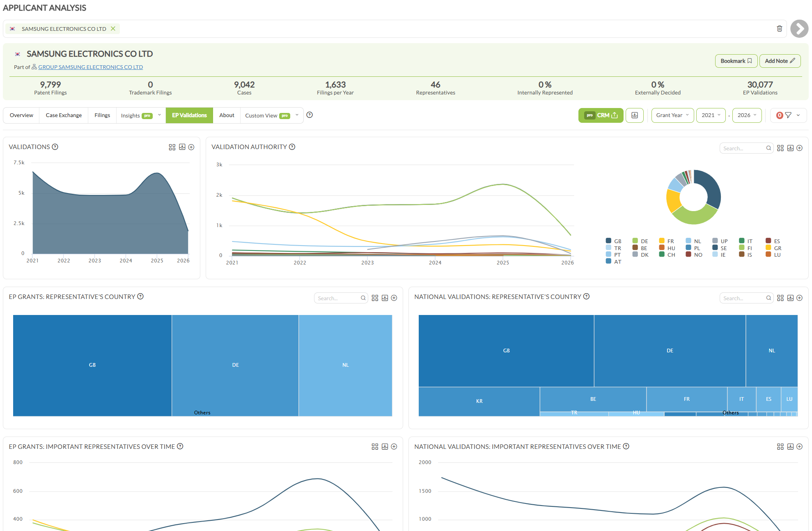
Task: Click the pro CRM export button
Action: click(x=601, y=115)
